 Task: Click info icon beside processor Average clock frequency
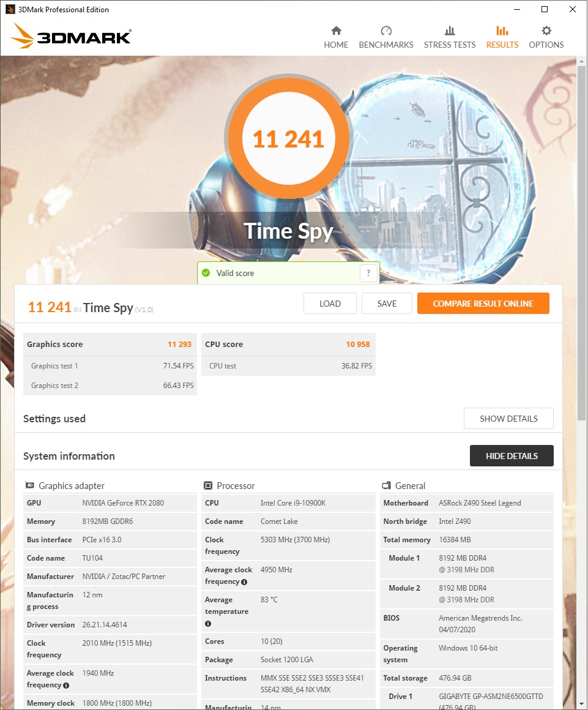tap(244, 582)
